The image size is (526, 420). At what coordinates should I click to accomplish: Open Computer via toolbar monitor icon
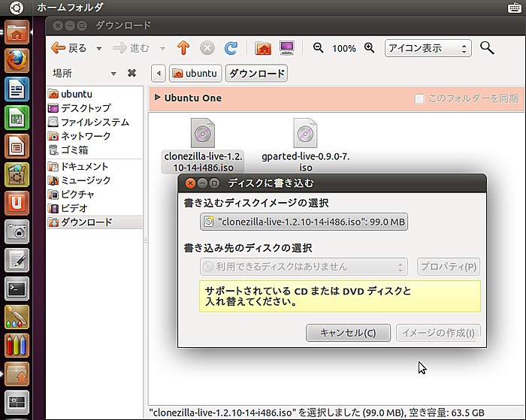[287, 48]
